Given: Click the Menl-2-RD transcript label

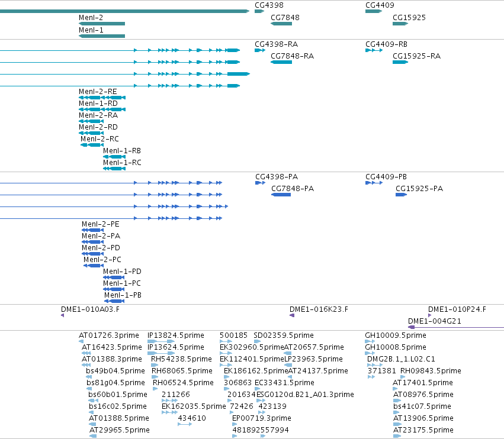Looking at the screenshot, I should 98,127.
